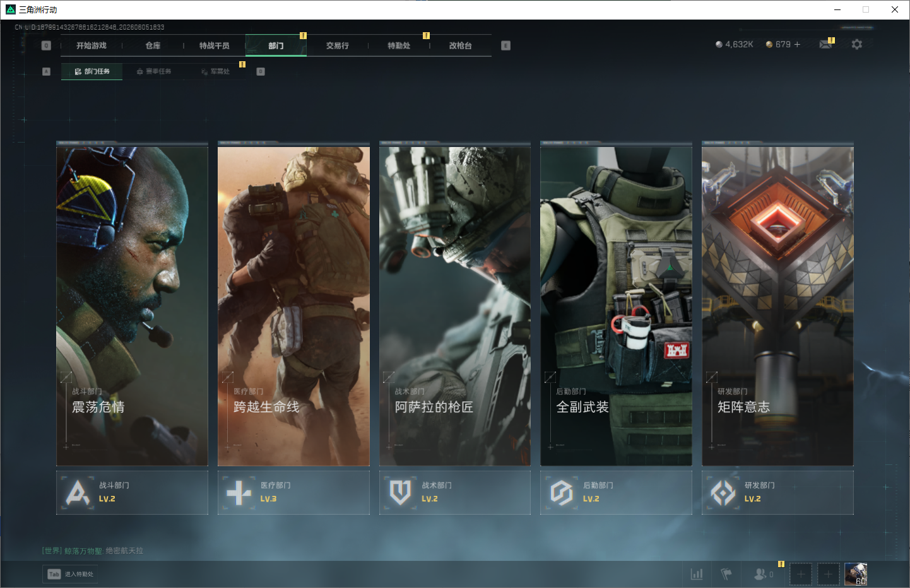The image size is (910, 588).
Task: Click the arrow marker on 矩阵意志 card
Action: pos(711,377)
